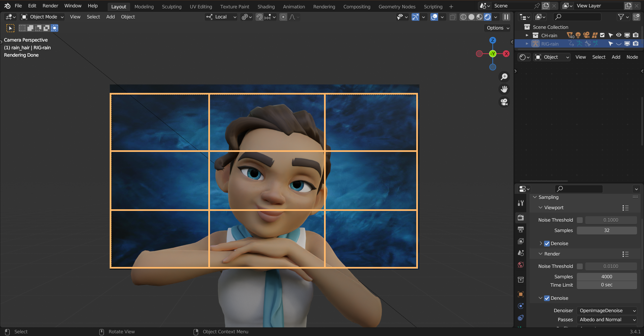Open the Output properties tab
This screenshot has width=644, height=336.
(x=521, y=229)
